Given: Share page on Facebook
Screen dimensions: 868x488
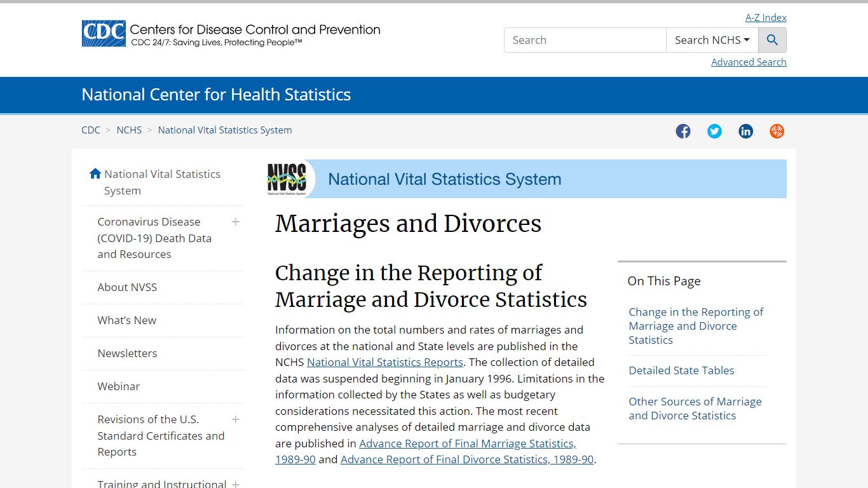Looking at the screenshot, I should 683,132.
